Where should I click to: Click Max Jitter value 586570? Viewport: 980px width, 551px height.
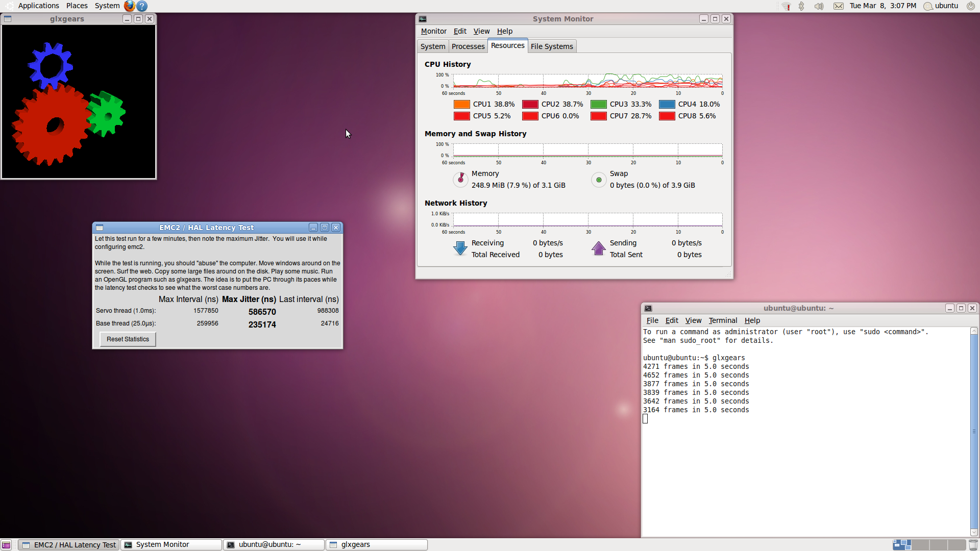[x=262, y=312]
